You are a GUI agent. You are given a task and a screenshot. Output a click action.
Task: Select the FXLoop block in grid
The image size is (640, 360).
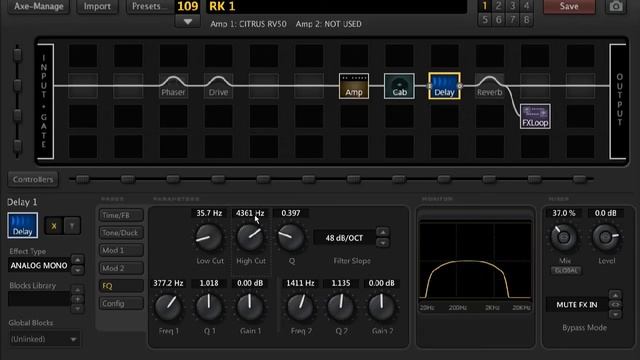tap(535, 116)
